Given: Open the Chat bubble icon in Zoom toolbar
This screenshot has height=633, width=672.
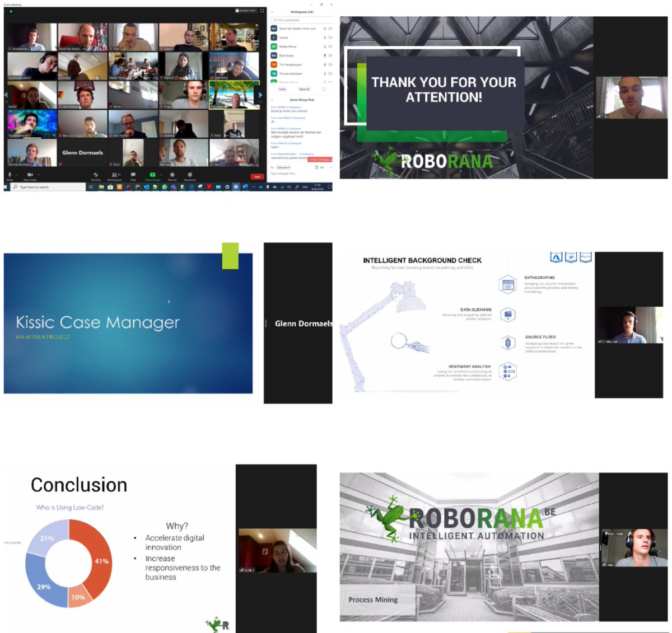Looking at the screenshot, I should pyautogui.click(x=133, y=175).
